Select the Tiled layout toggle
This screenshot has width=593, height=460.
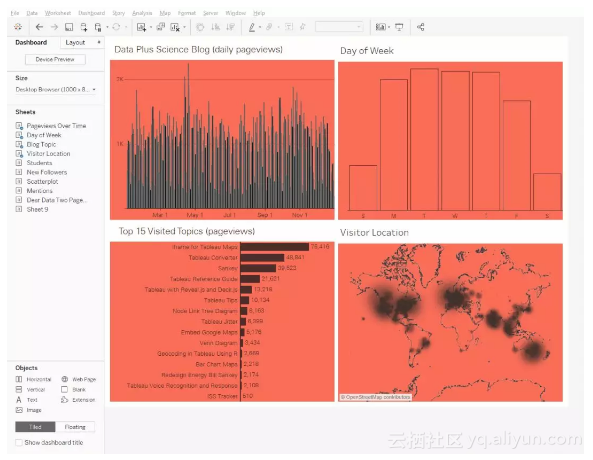tap(35, 427)
